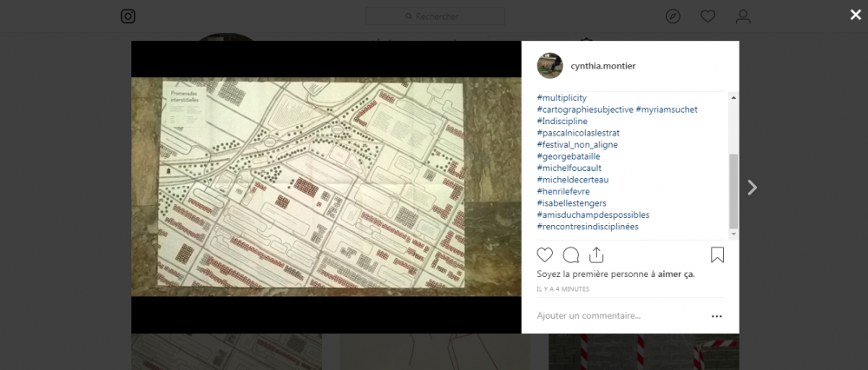Click the cynthia.montier profile avatar

click(549, 66)
